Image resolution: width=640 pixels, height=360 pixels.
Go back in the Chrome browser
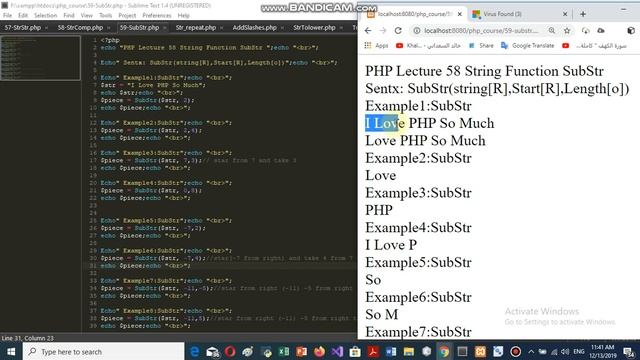[368, 31]
